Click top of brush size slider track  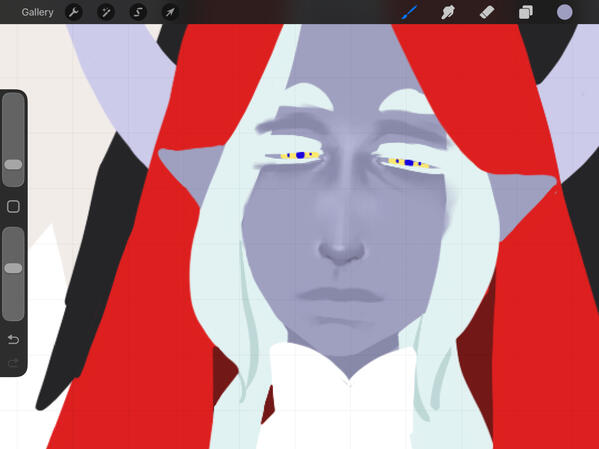click(13, 99)
